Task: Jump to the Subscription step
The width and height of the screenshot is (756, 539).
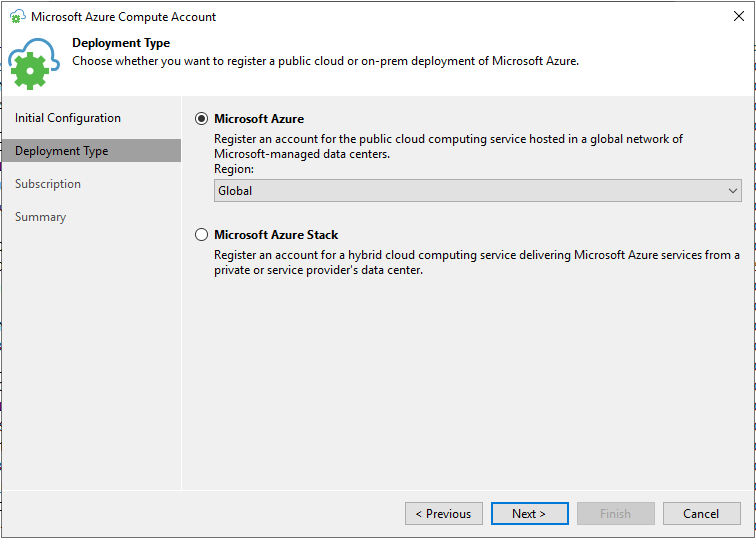Action: 48,184
